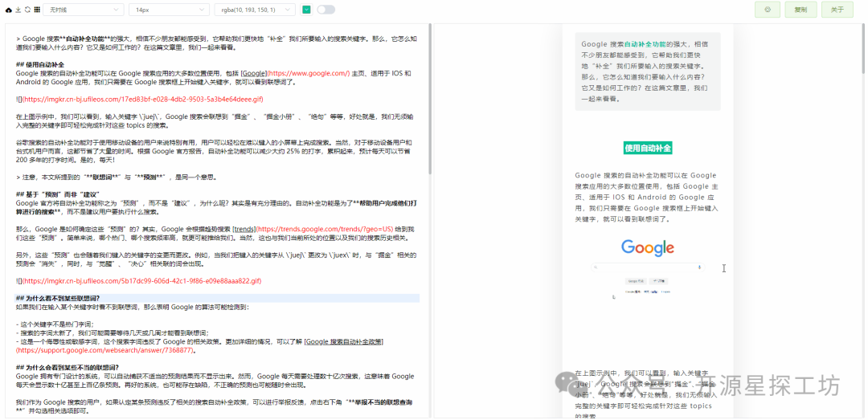Click the grid icon in the toolbar
Screen dimensions: 868x420
(36, 10)
